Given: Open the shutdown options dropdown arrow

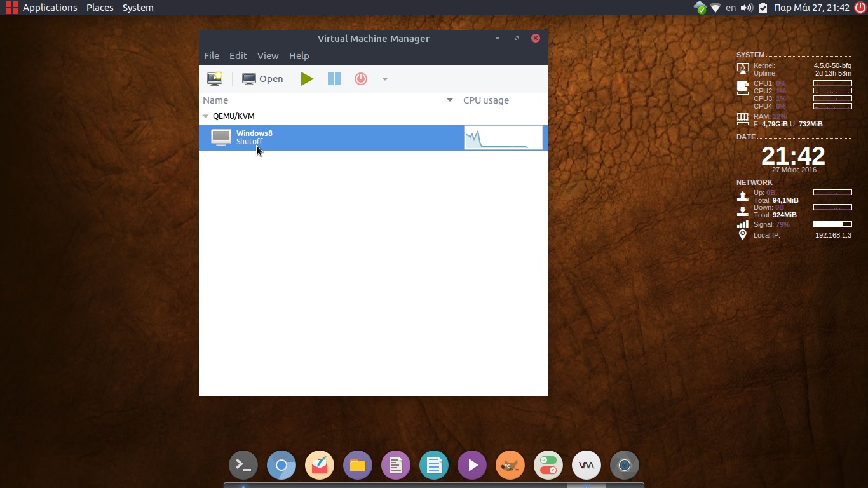Looking at the screenshot, I should (384, 79).
